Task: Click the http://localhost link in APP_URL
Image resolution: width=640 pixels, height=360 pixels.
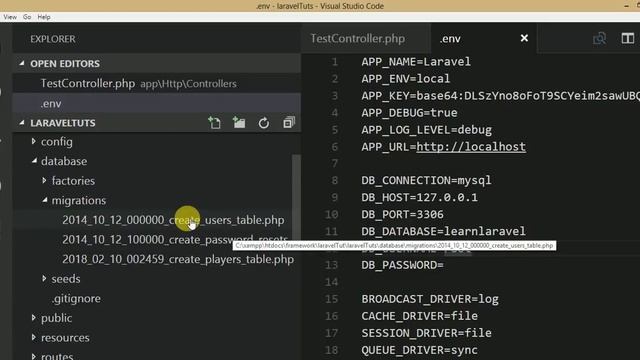Action: point(471,147)
